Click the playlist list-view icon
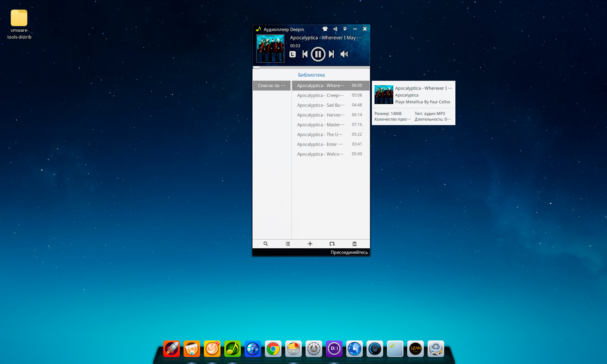Image resolution: width=607 pixels, height=364 pixels. tap(288, 244)
